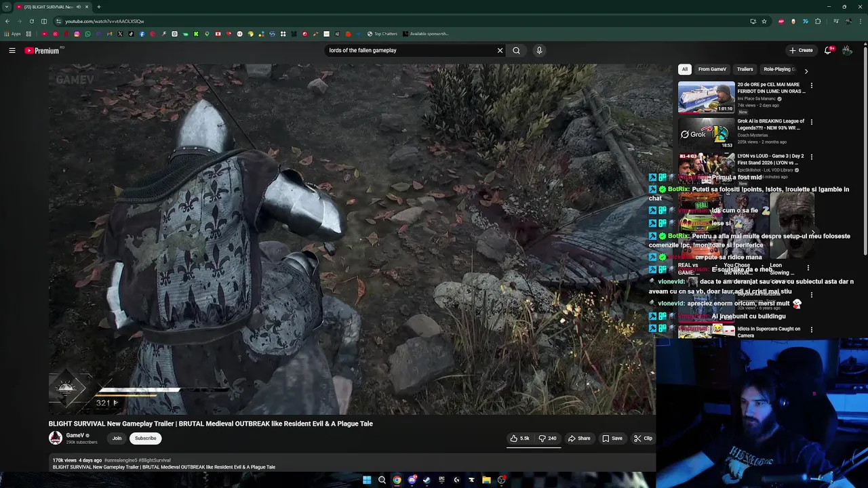Open Grok AI League video thumbnail

coord(706,134)
